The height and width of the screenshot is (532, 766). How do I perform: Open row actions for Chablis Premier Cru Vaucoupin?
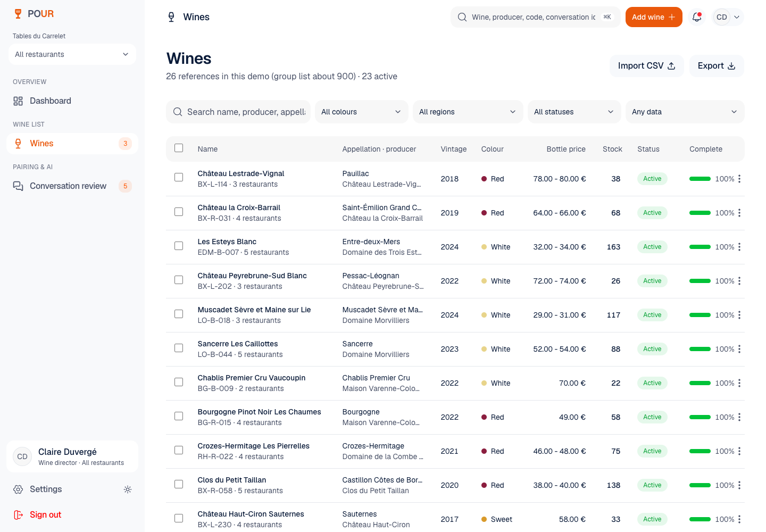739,383
